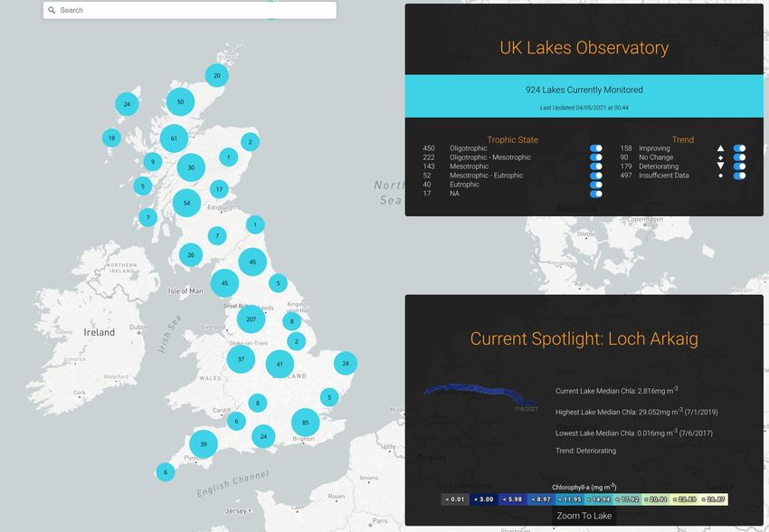The image size is (769, 532).
Task: Click the '< 0.01' chlorophyll legend swatch
Action: coord(455,499)
